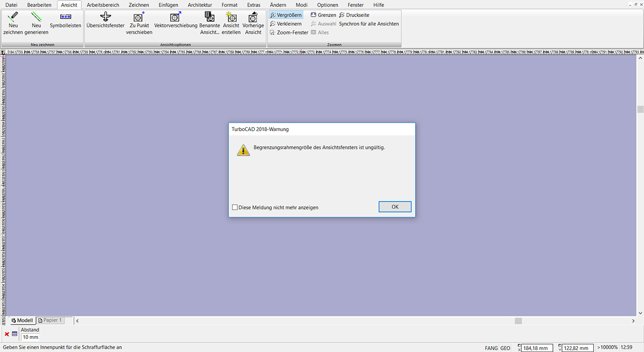Screen dimensions: 644x352
Task: Click the Ansicht erstellen icon
Action: click(x=231, y=17)
